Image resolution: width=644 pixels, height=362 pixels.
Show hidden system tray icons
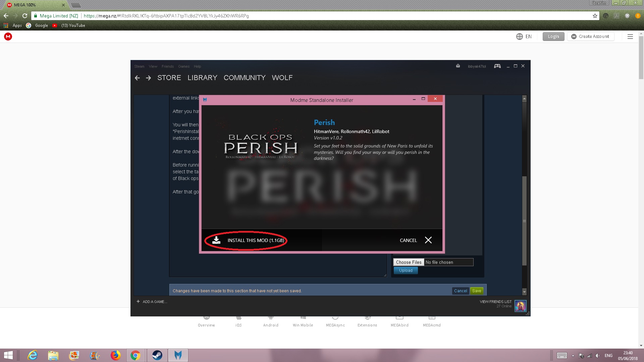click(x=573, y=356)
